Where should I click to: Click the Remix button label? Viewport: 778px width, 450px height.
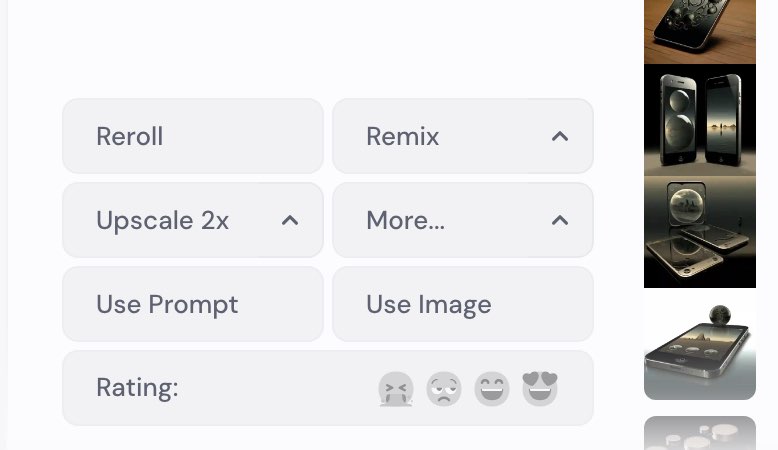point(403,136)
